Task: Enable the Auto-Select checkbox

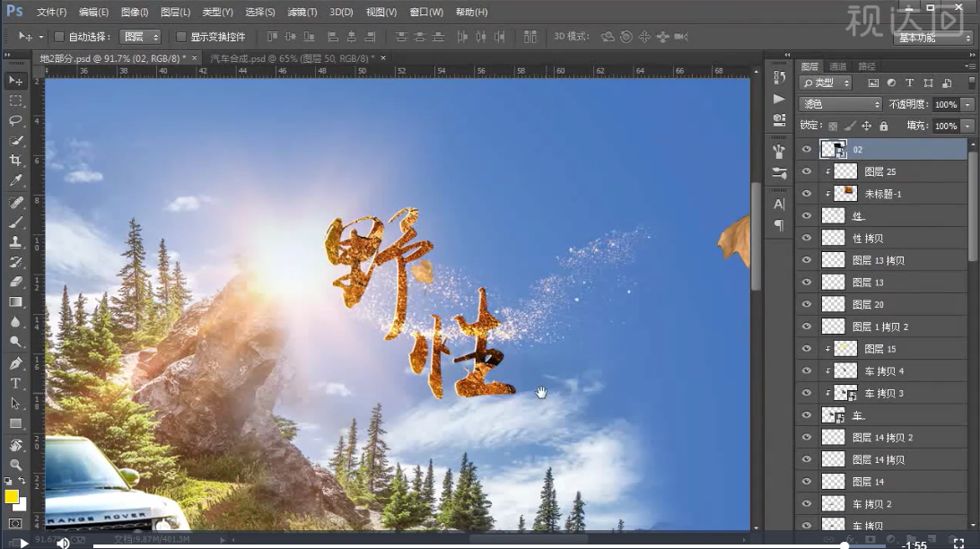Action: pos(59,37)
